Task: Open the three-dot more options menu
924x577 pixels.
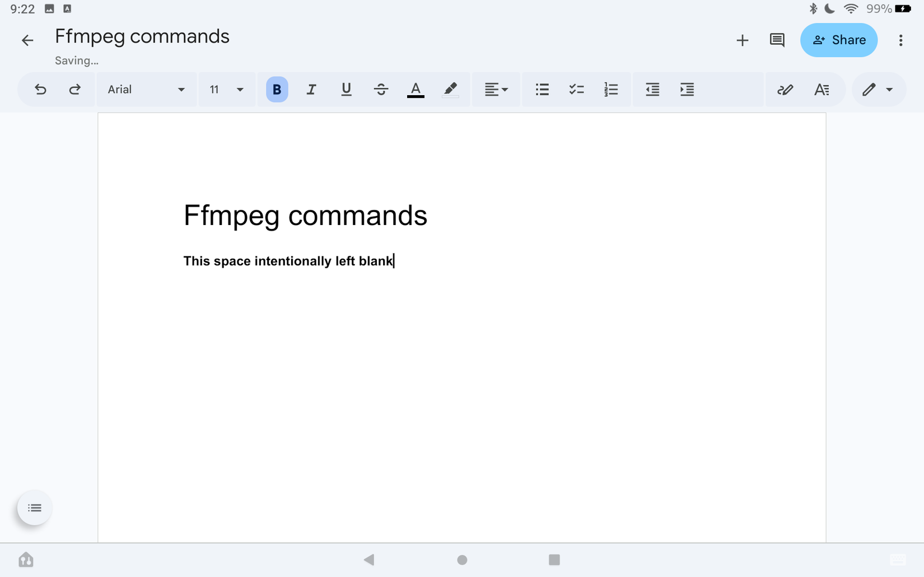Action: tap(900, 40)
